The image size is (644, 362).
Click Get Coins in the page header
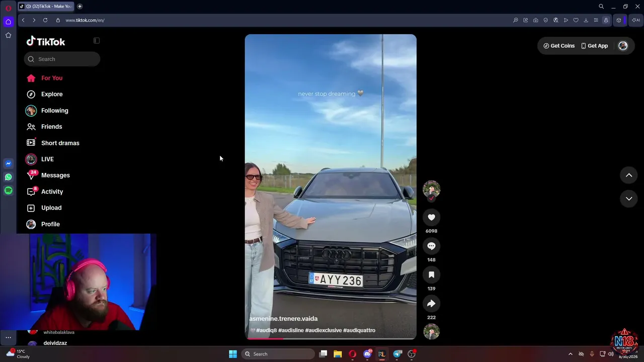pos(559,46)
